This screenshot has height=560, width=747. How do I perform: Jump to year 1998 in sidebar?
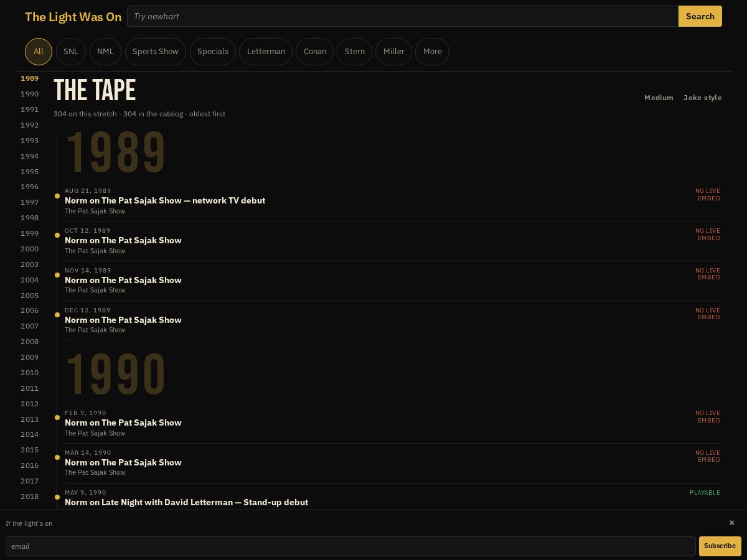pyautogui.click(x=29, y=218)
